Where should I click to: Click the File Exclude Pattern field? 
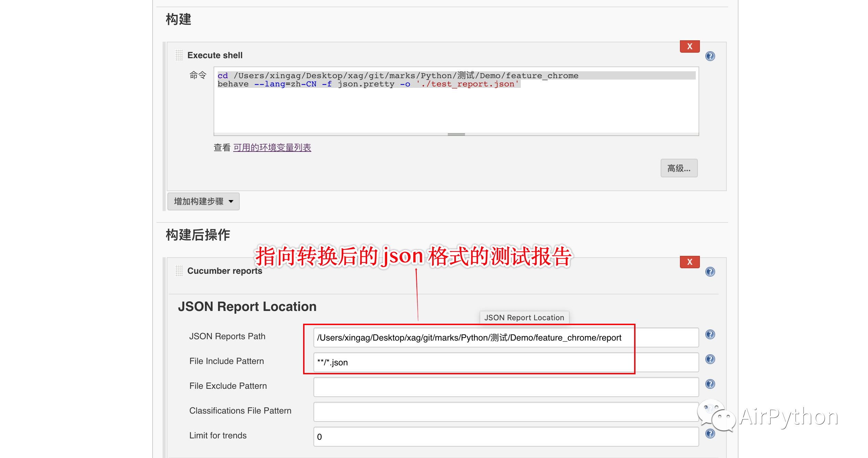click(506, 387)
